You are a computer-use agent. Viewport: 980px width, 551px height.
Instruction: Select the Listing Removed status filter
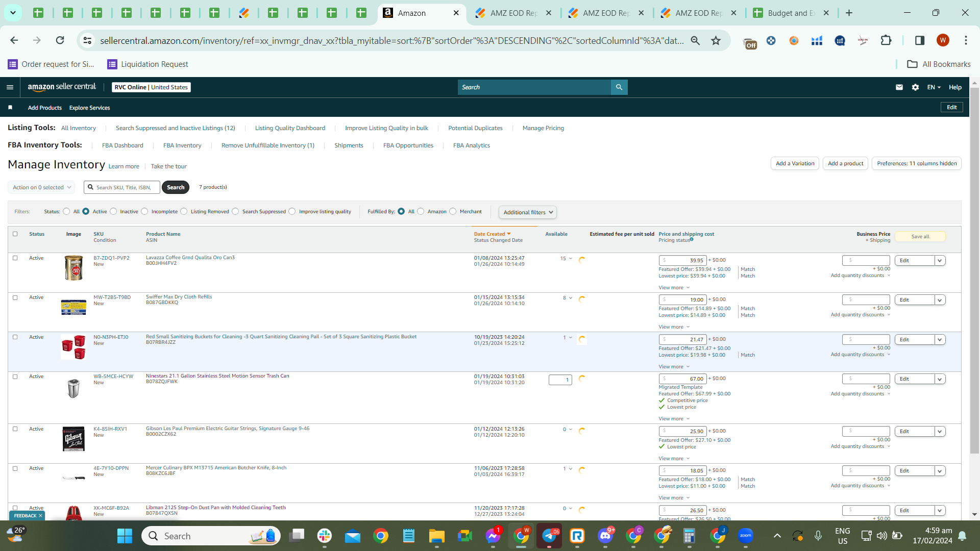click(x=184, y=211)
